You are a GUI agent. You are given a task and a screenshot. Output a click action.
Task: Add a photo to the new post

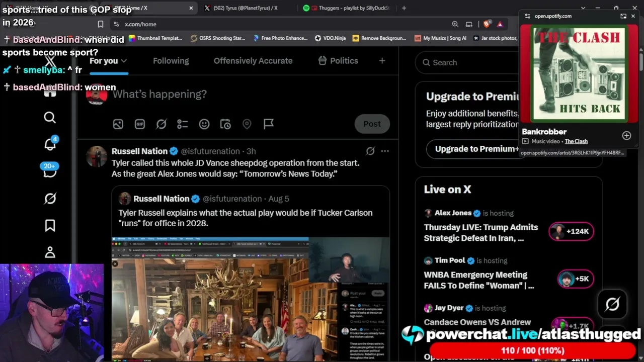pos(118,124)
